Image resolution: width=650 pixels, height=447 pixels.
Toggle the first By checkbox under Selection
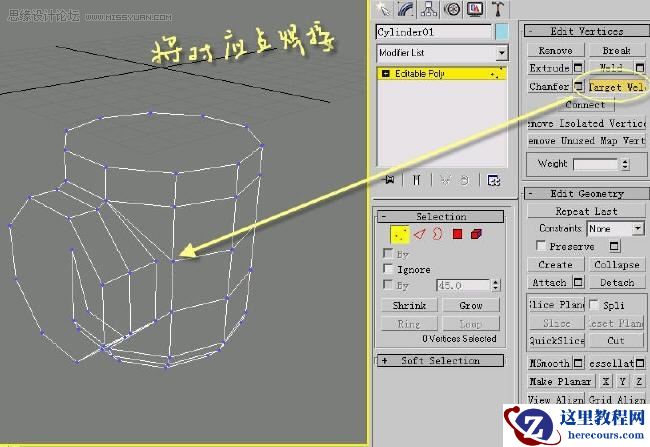(x=388, y=253)
